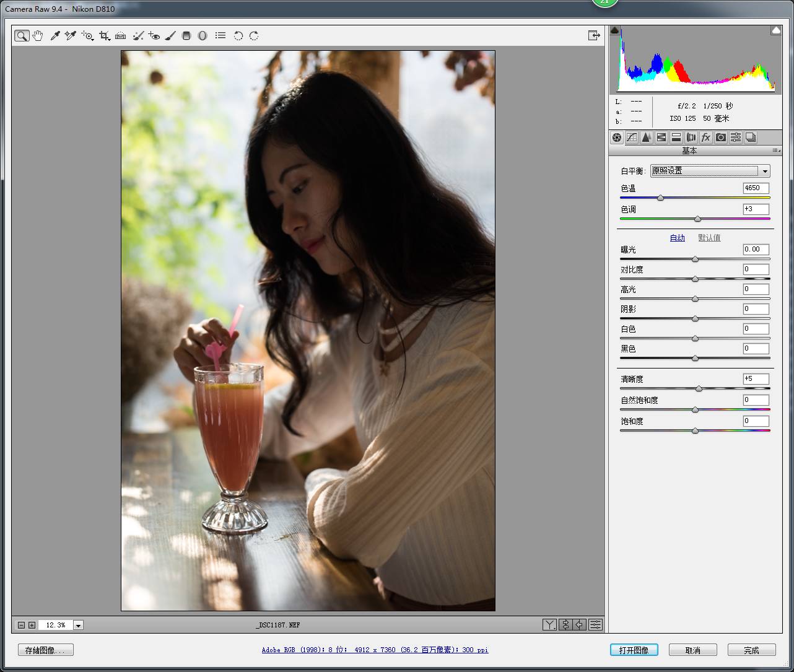Image resolution: width=794 pixels, height=672 pixels.
Task: Open the Camera Raw preferences dialog
Action: (x=220, y=36)
